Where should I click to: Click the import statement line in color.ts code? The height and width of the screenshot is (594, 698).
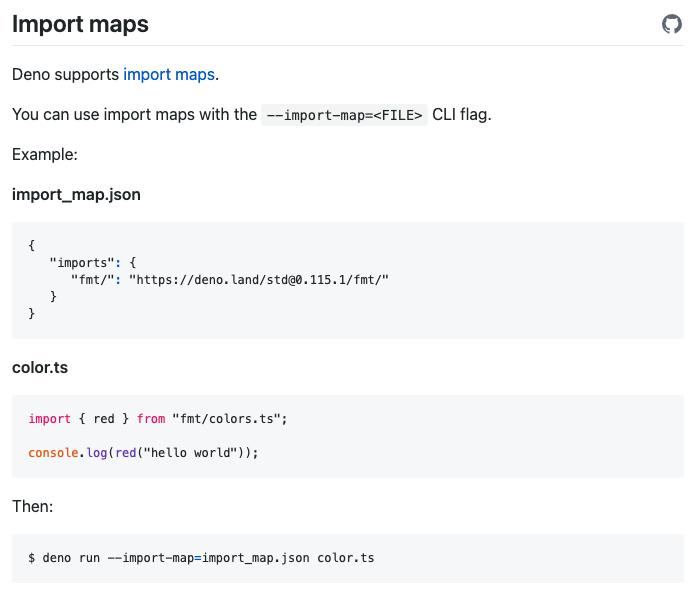[158, 419]
